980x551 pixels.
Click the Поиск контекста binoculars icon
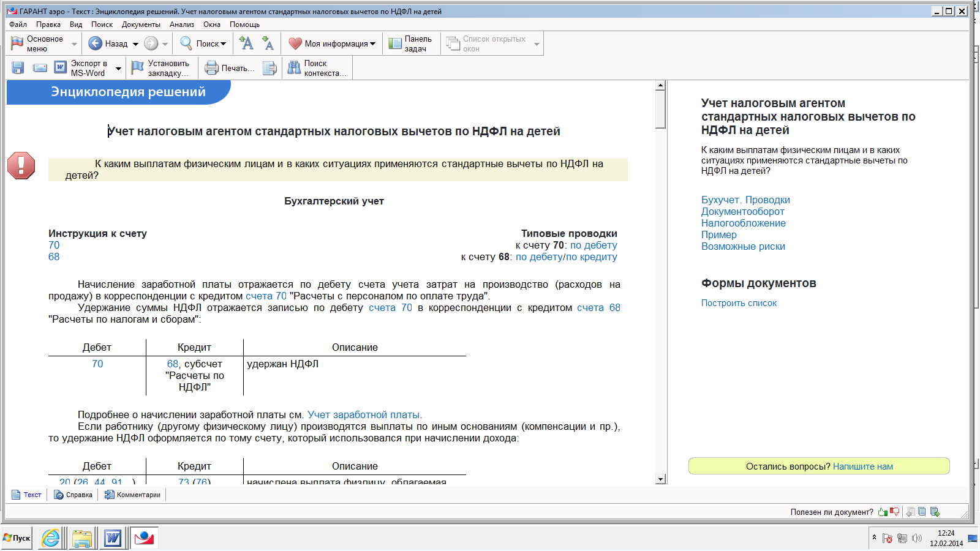pyautogui.click(x=294, y=67)
